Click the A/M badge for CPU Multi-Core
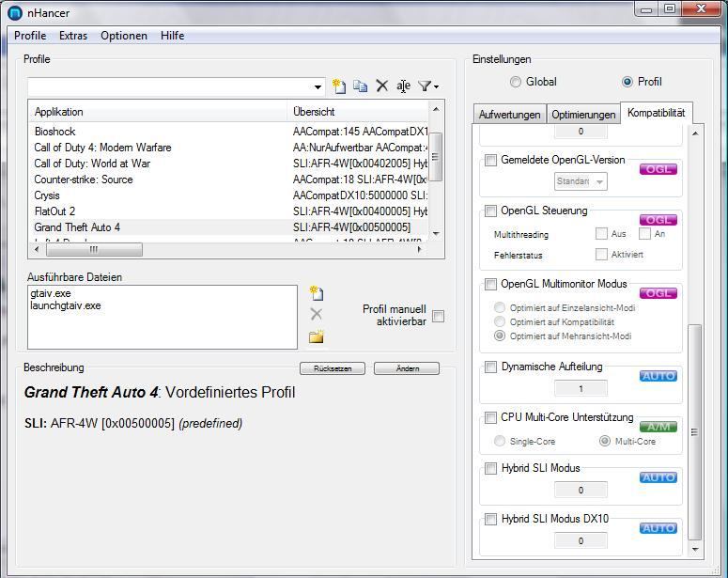This screenshot has height=578, width=728. point(658,427)
